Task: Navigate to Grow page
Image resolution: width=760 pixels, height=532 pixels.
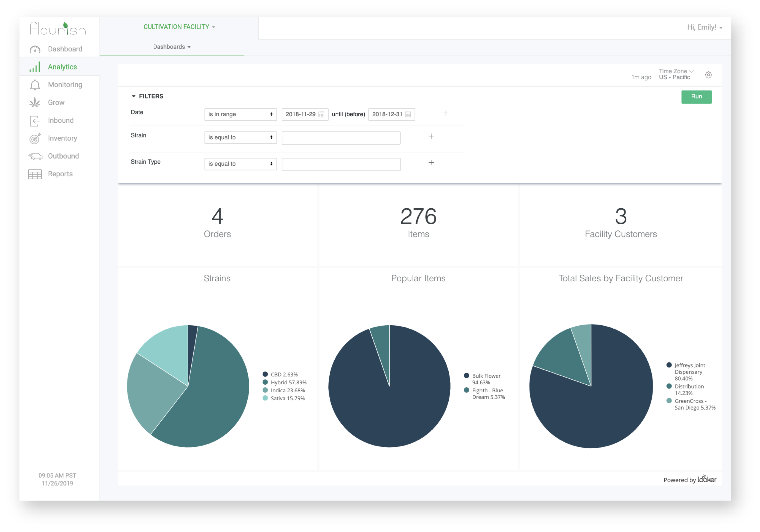Action: point(60,103)
